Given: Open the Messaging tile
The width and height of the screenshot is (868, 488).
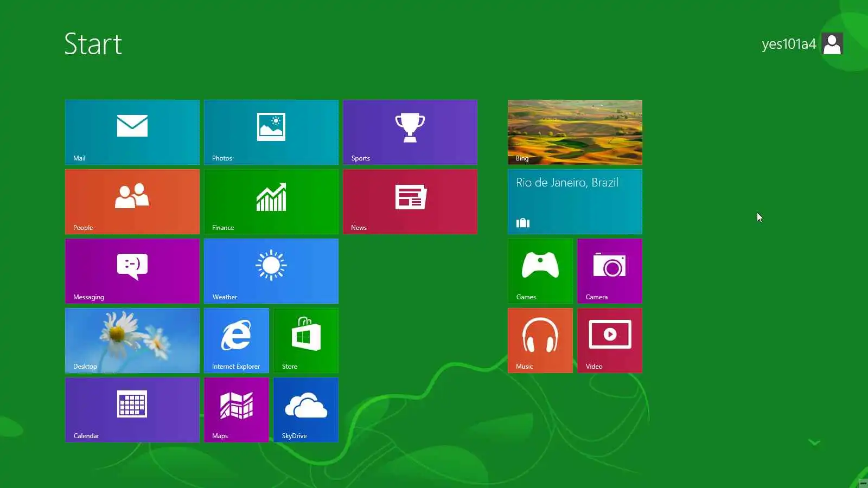Looking at the screenshot, I should [132, 271].
